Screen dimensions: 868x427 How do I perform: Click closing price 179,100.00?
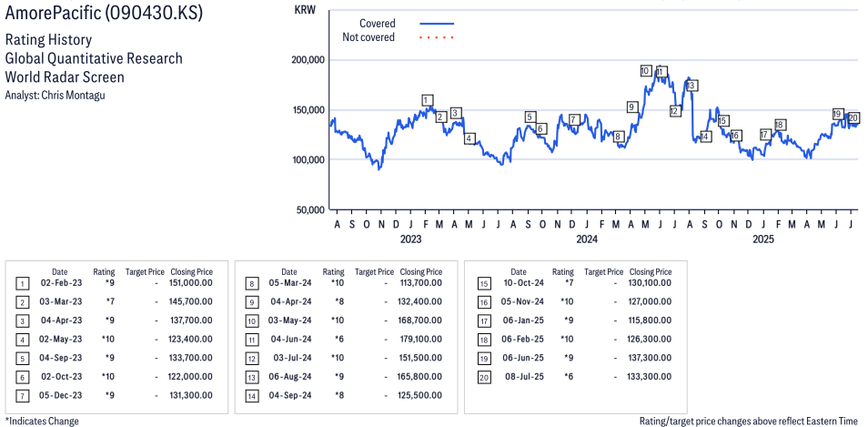pyautogui.click(x=419, y=339)
